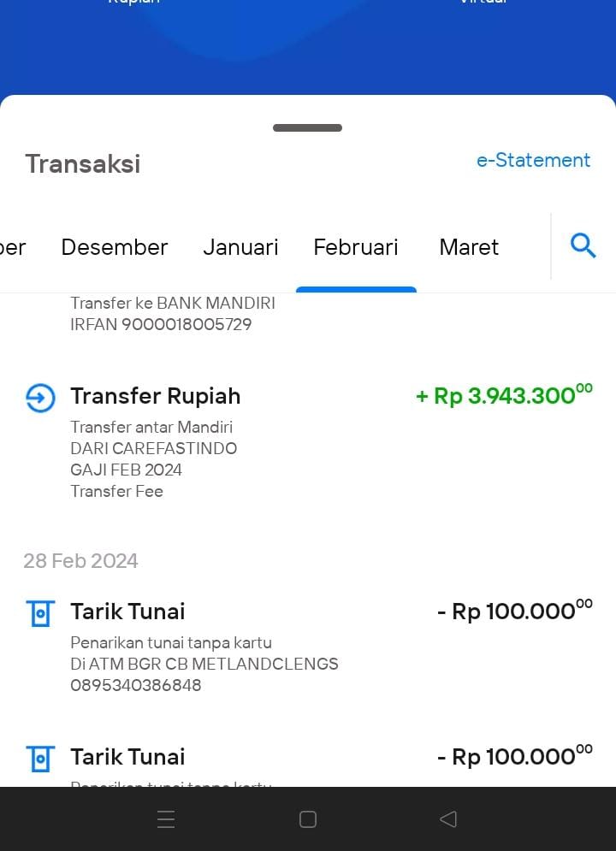This screenshot has height=851, width=616.
Task: Tap the Transfer Rupiah incoming arrow icon
Action: point(41,398)
